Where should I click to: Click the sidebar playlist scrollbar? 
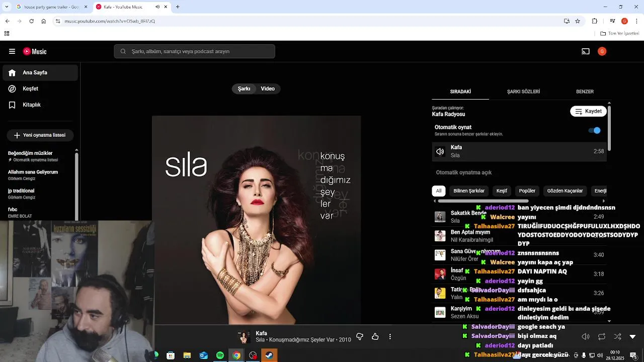pos(76,186)
